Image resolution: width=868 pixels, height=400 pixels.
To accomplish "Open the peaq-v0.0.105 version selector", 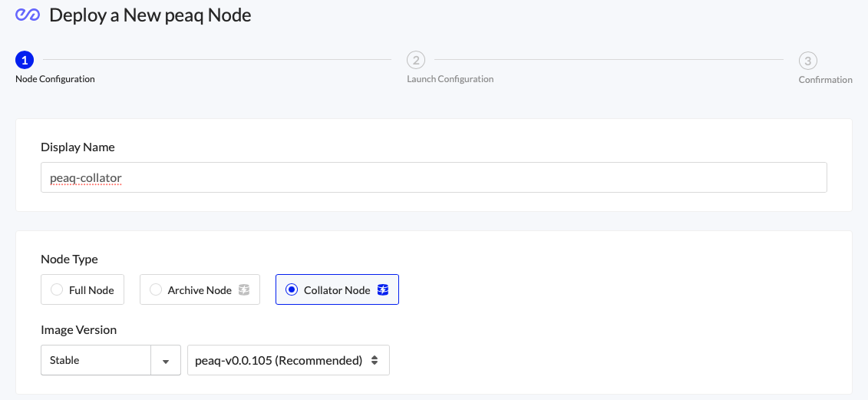I will 288,360.
